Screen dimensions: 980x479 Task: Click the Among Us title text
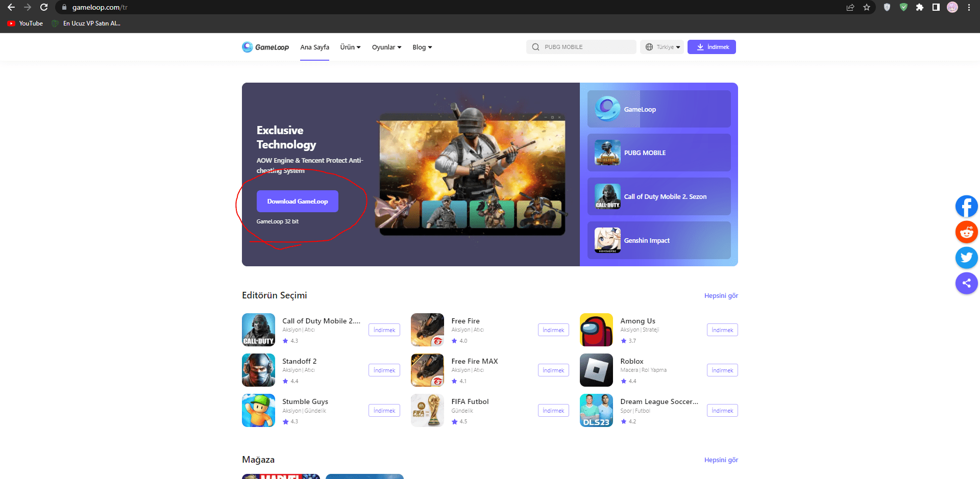coord(638,321)
